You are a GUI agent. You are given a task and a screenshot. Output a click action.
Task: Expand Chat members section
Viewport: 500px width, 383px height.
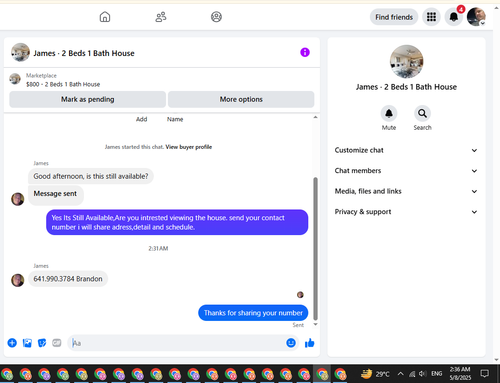click(x=406, y=171)
